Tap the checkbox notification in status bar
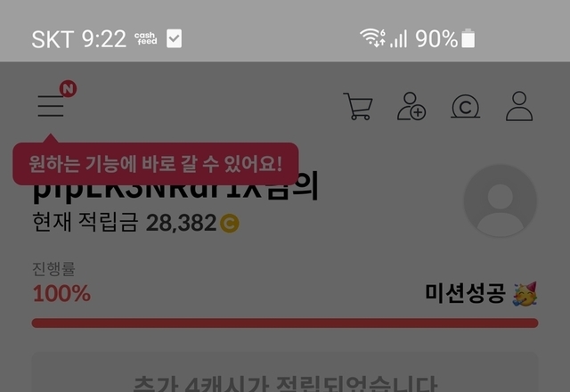Image resolution: width=570 pixels, height=392 pixels. coord(175,38)
